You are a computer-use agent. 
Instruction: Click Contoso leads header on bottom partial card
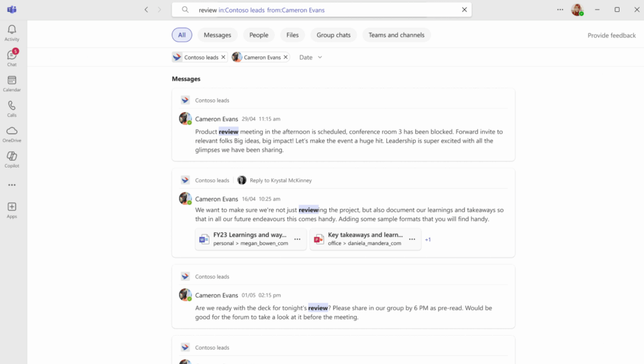tap(212, 348)
